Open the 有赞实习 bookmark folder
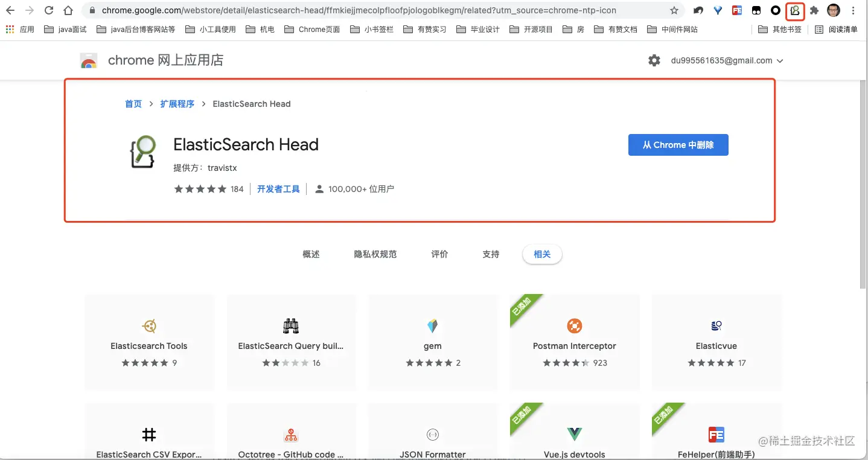 coord(425,29)
